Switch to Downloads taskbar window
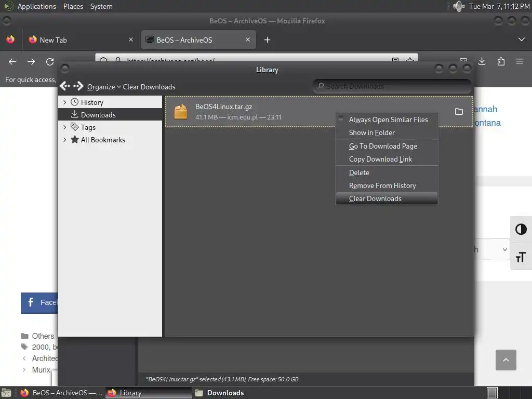532x399 pixels. point(220,393)
